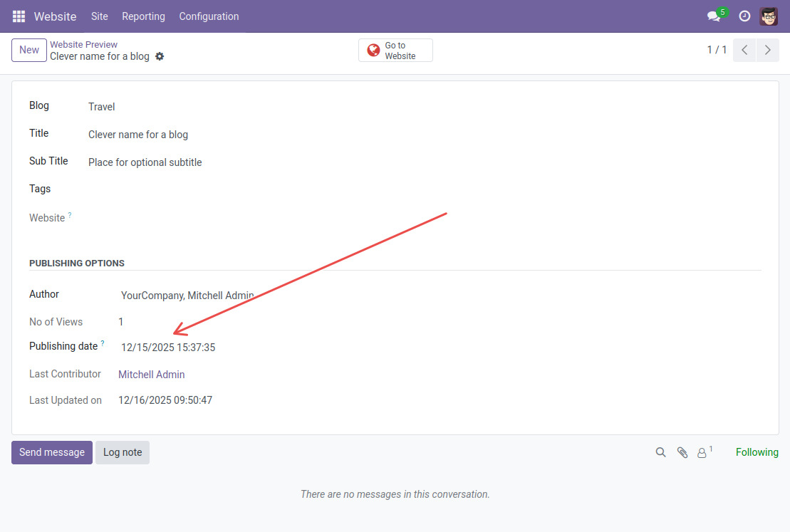Go to the next record arrow

(x=767, y=50)
